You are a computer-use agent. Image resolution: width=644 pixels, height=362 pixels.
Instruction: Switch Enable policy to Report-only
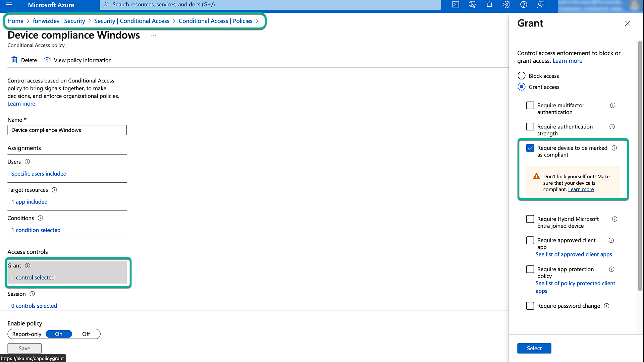[x=27, y=334]
